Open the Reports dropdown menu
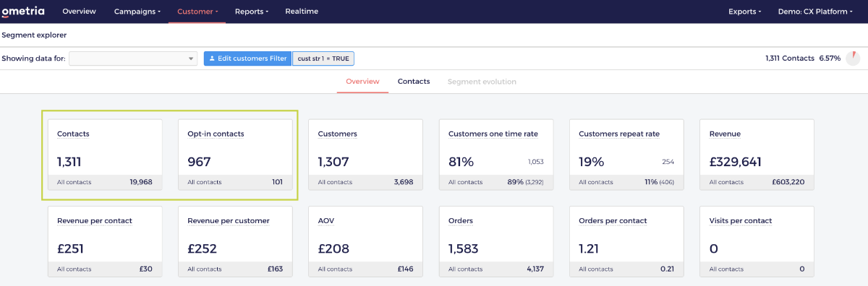Viewport: 868px width, 286px height. (251, 12)
